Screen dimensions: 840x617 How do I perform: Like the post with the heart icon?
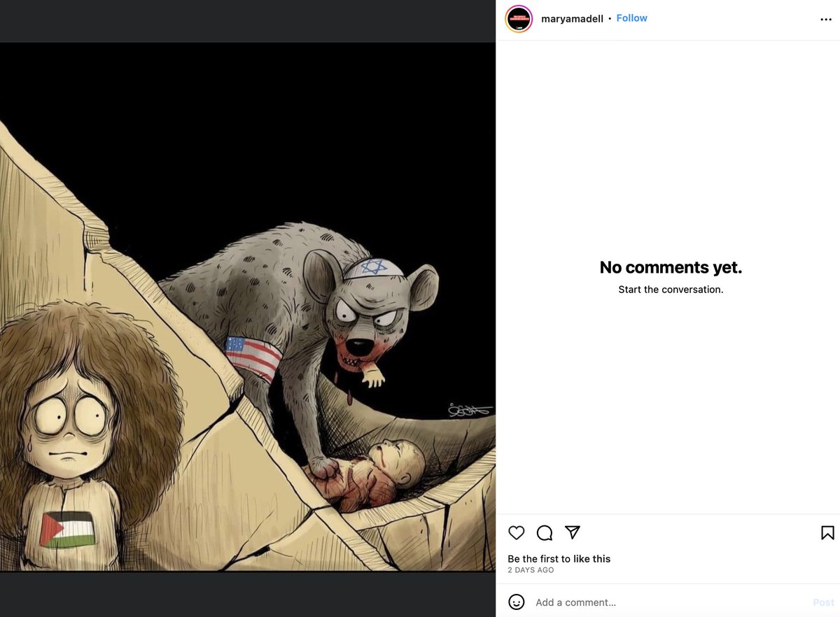(517, 533)
